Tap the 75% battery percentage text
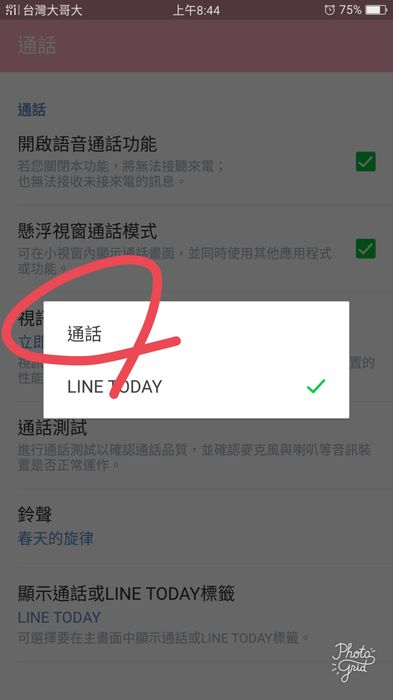 [x=350, y=9]
